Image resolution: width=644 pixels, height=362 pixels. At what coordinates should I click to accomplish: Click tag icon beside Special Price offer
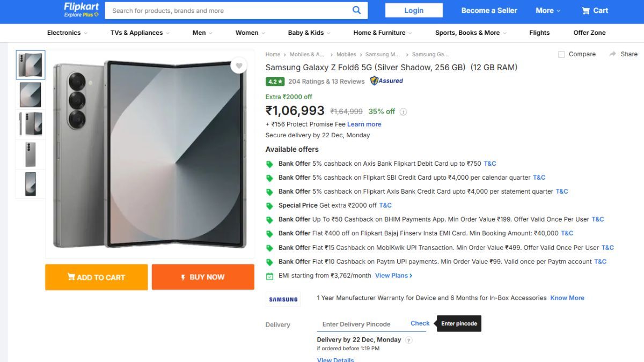pos(269,206)
